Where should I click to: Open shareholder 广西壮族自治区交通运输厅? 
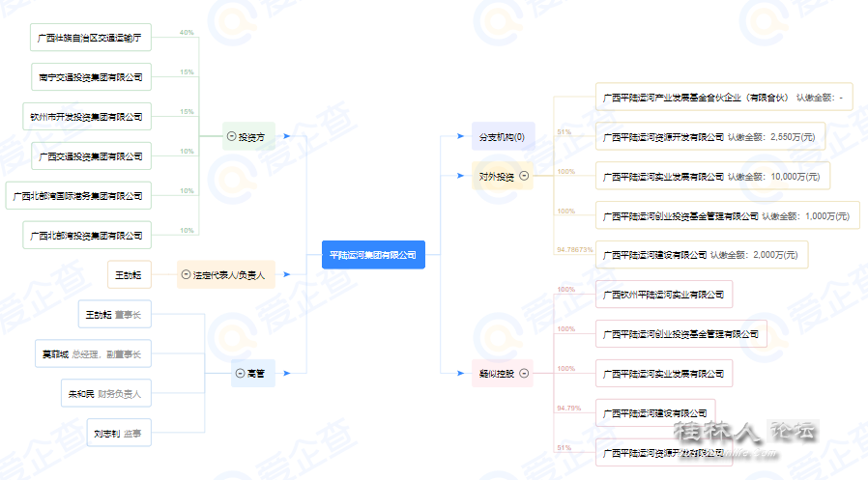point(91,38)
